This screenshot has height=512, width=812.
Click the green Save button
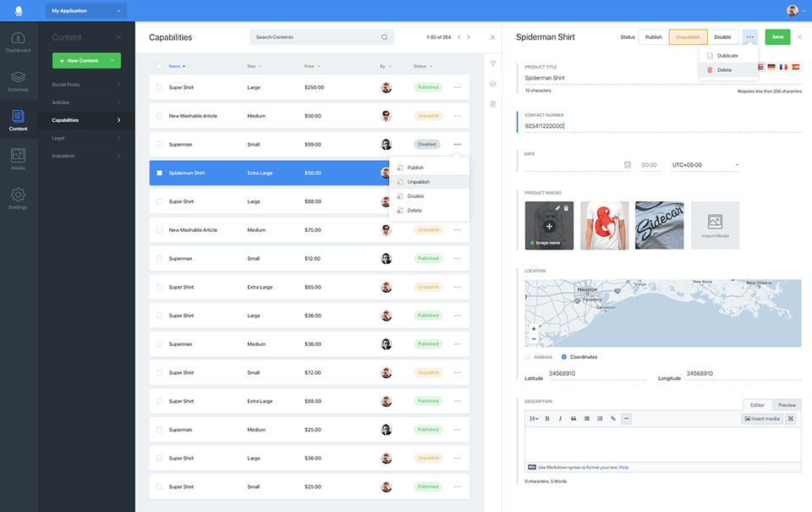pos(777,37)
